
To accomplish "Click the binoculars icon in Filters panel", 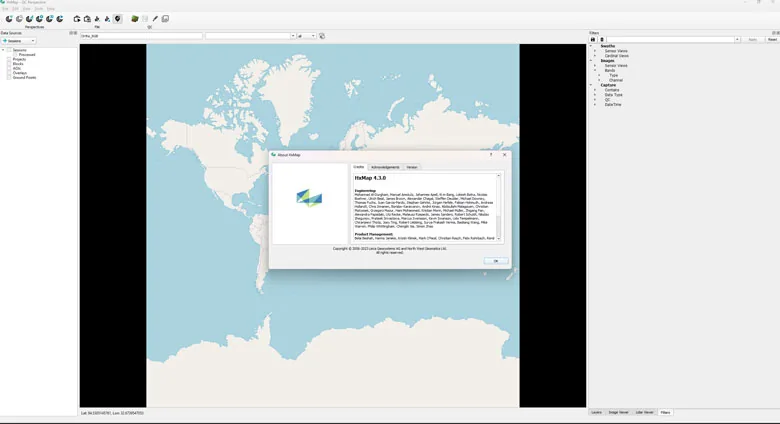I will (x=592, y=39).
